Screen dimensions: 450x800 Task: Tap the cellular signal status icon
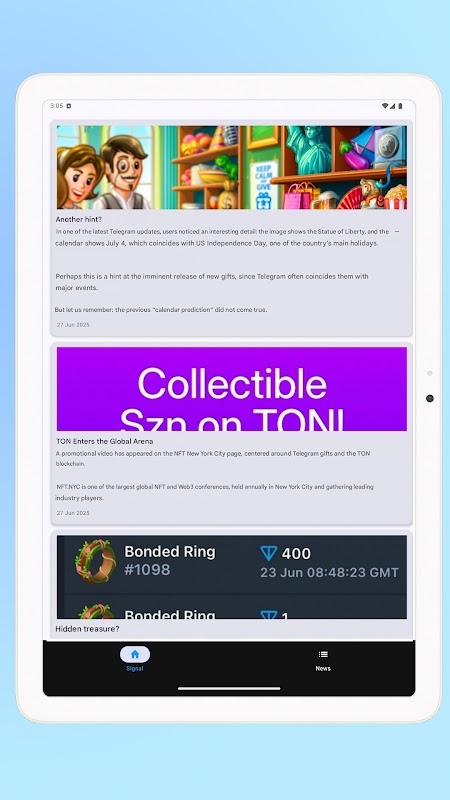[392, 106]
